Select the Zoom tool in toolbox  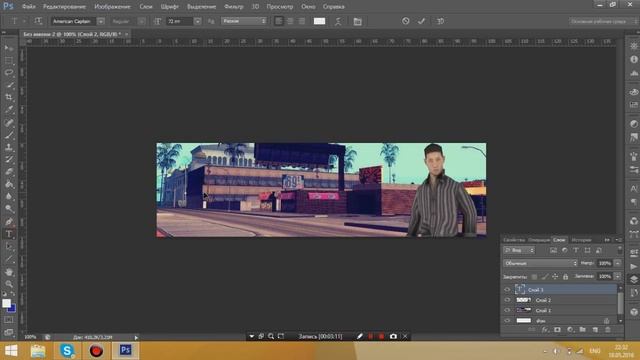pyautogui.click(x=9, y=284)
